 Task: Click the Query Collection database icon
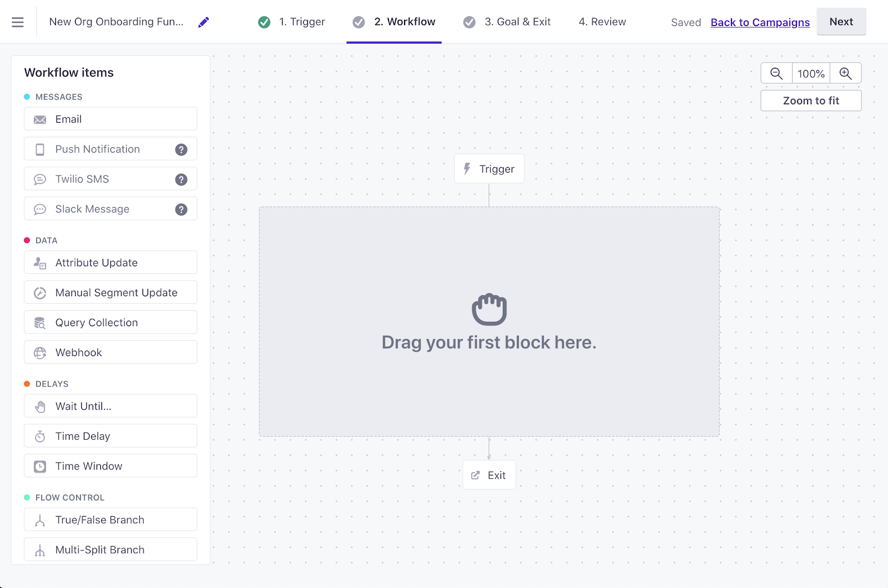[x=40, y=323]
